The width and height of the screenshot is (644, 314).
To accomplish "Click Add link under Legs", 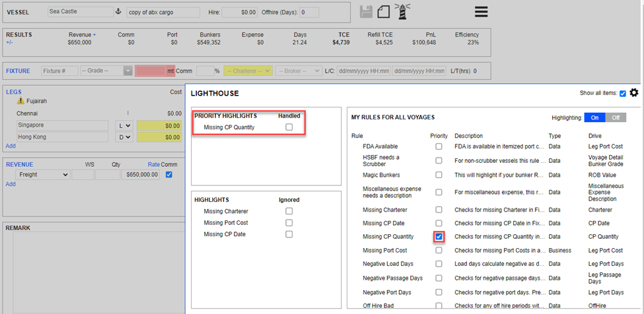I will (x=11, y=146).
